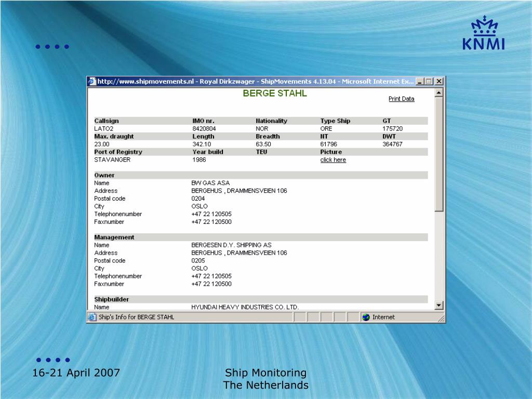The image size is (532, 399).
Task: Click the 'Port of Registry' header
Action: click(118, 152)
